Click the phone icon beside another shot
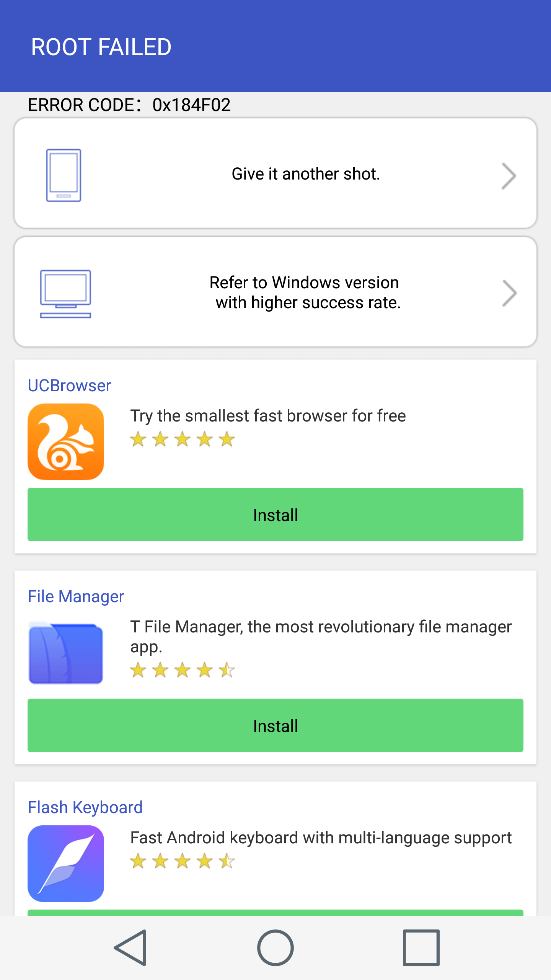 click(x=64, y=175)
